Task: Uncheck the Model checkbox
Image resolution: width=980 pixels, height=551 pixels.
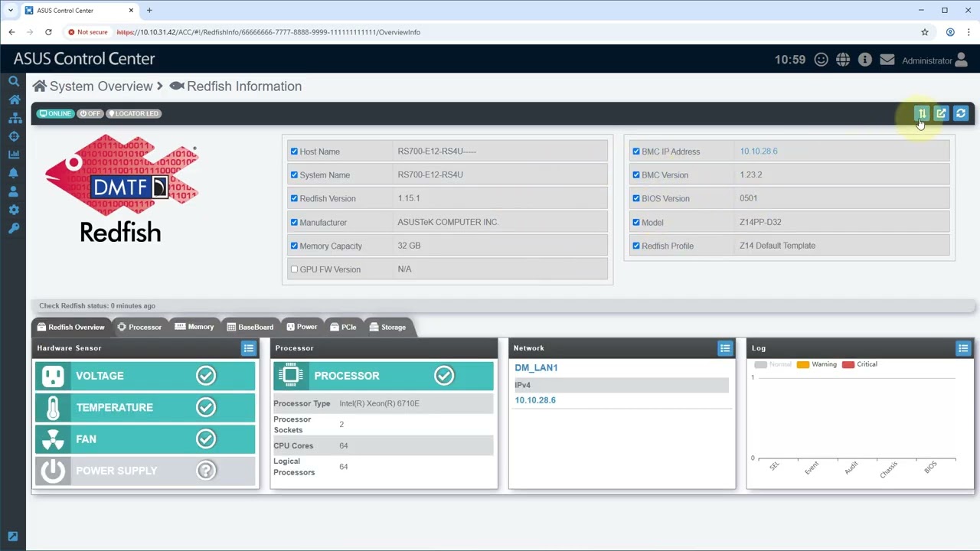Action: pyautogui.click(x=636, y=222)
